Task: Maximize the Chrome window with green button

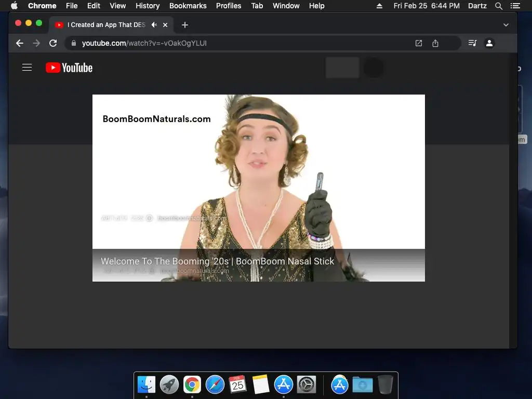Action: [39, 23]
